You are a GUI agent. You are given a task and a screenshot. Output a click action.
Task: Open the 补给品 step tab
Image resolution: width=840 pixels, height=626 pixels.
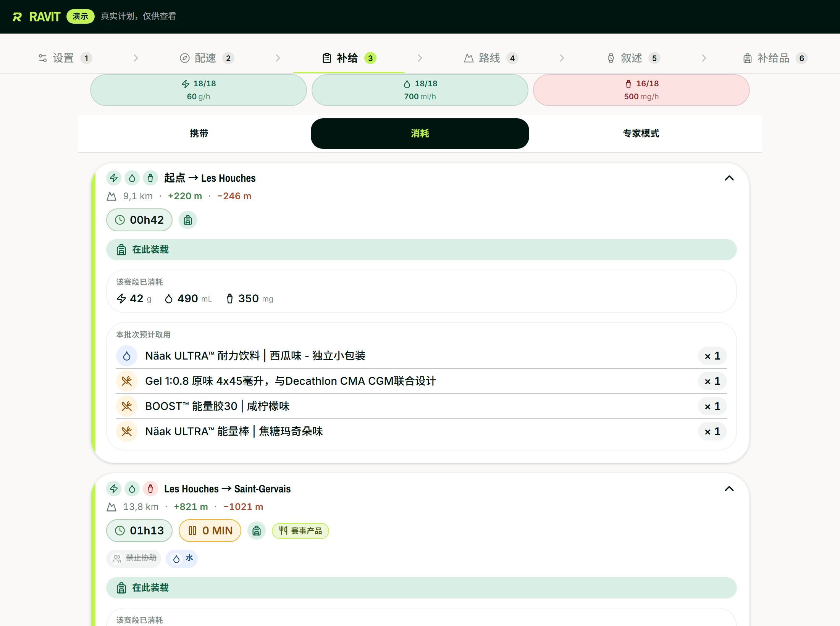[775, 58]
